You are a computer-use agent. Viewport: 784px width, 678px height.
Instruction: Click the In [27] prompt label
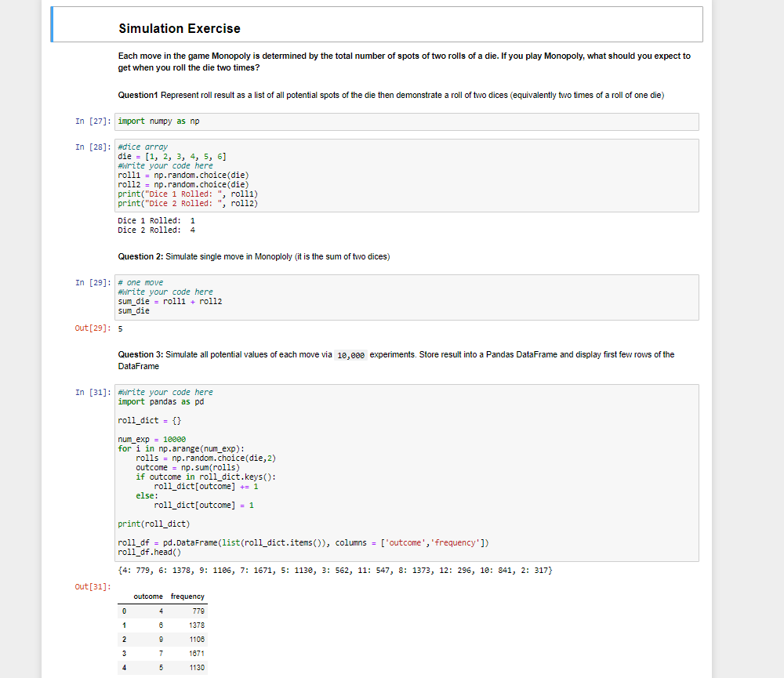93,121
